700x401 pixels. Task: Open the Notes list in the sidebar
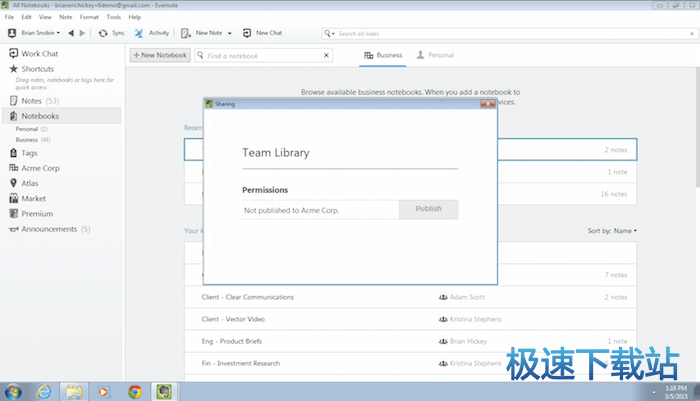click(x=34, y=101)
